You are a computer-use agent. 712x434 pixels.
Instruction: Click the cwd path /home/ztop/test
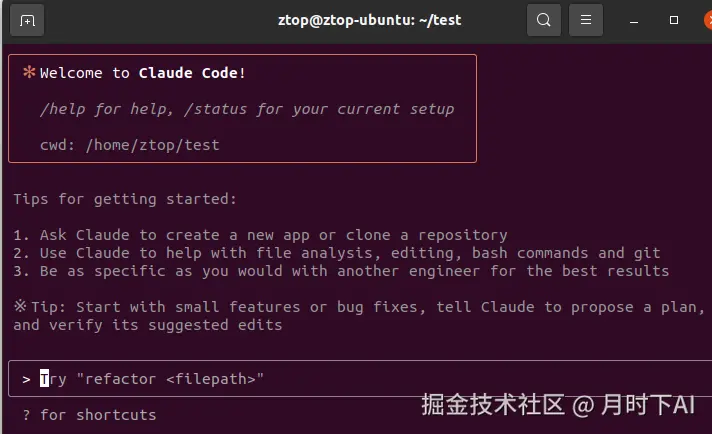click(x=152, y=145)
